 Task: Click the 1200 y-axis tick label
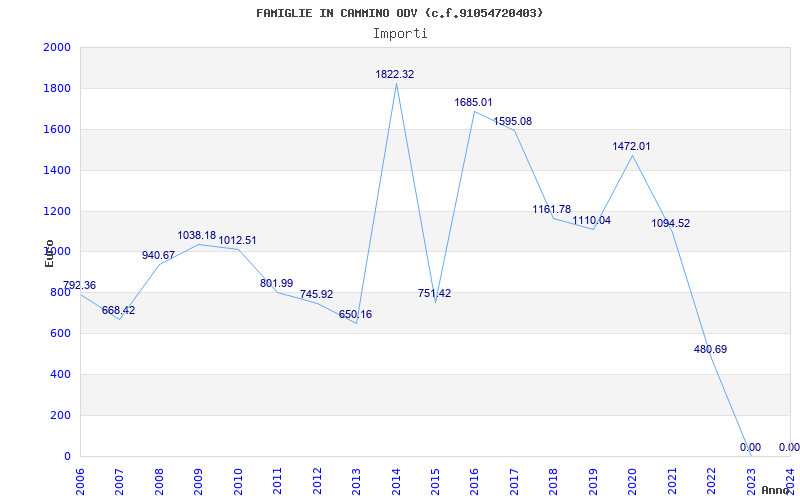57,211
